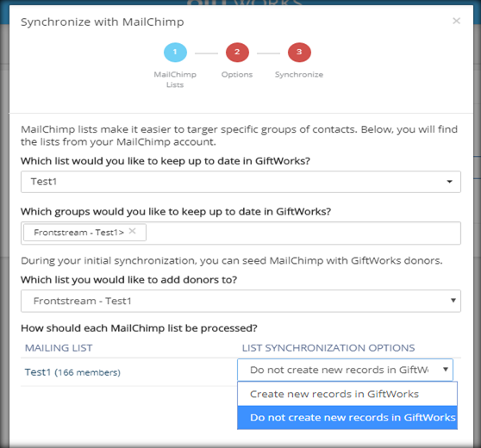The height and width of the screenshot is (448, 481).
Task: Go to step 2 Options circle
Action: pyautogui.click(x=237, y=53)
